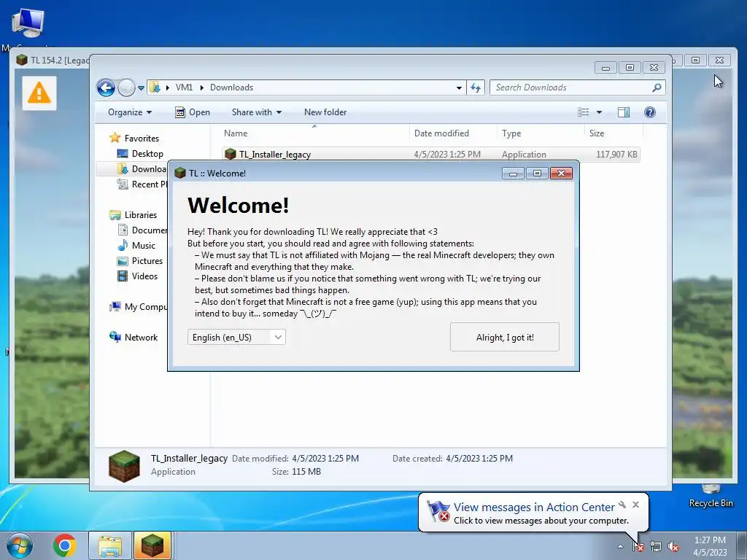
Task: Click Open in Explorer toolbar
Action: [193, 112]
